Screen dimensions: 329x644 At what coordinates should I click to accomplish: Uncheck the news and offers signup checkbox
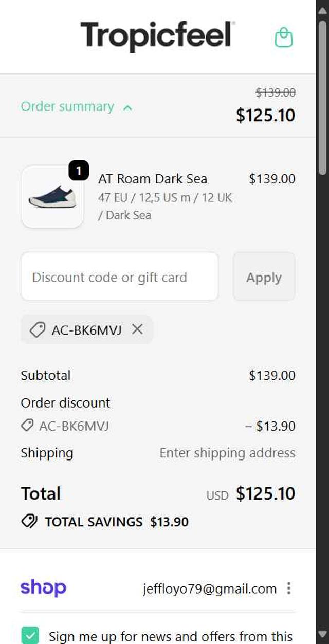coord(30,635)
